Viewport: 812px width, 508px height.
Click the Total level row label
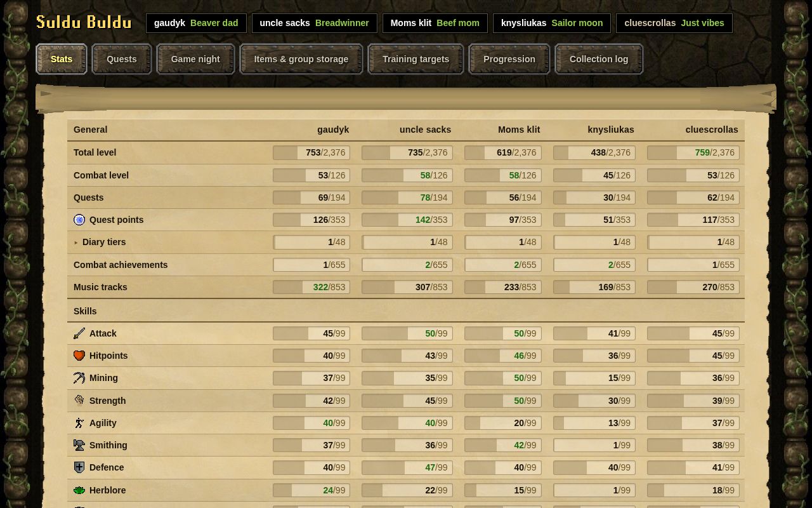coord(95,152)
